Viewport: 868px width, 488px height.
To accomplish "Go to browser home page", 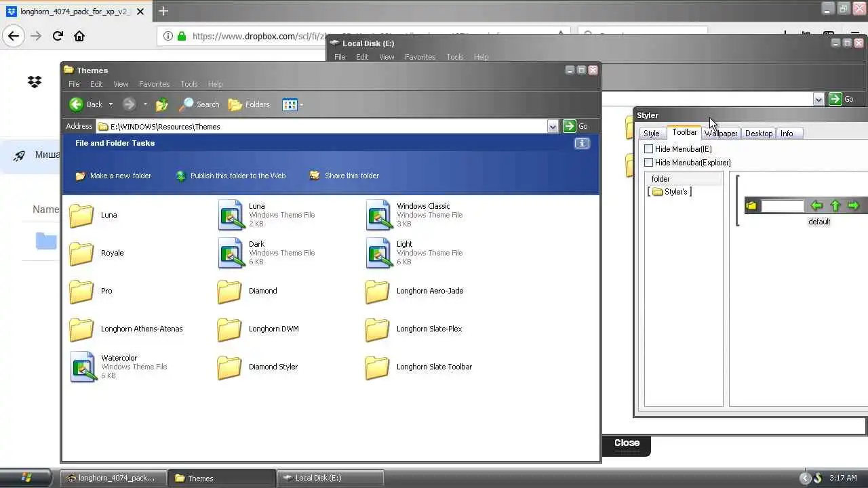I will [79, 36].
